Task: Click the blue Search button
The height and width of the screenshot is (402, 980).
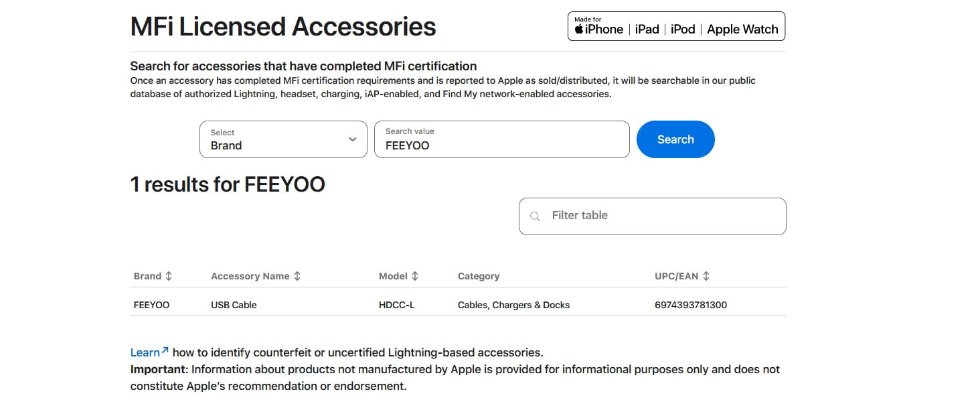Action: click(x=675, y=139)
